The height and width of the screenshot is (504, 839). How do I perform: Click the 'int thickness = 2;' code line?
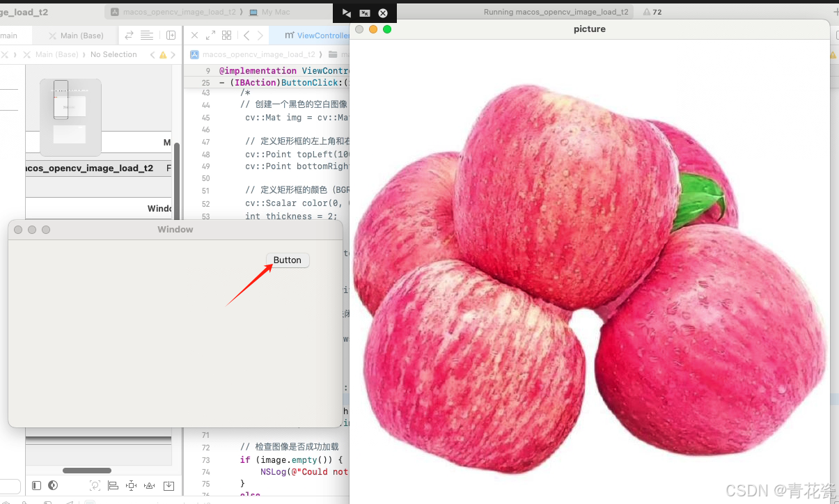291,216
